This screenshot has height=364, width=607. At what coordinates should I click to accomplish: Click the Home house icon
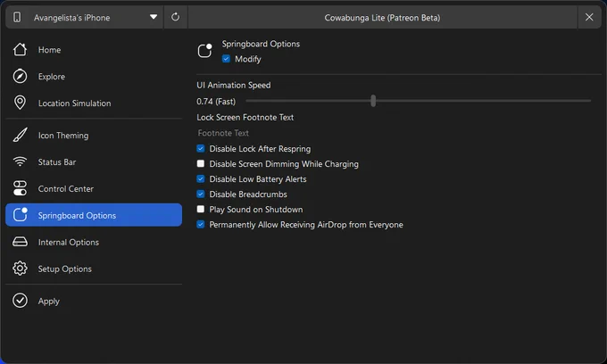(x=20, y=49)
